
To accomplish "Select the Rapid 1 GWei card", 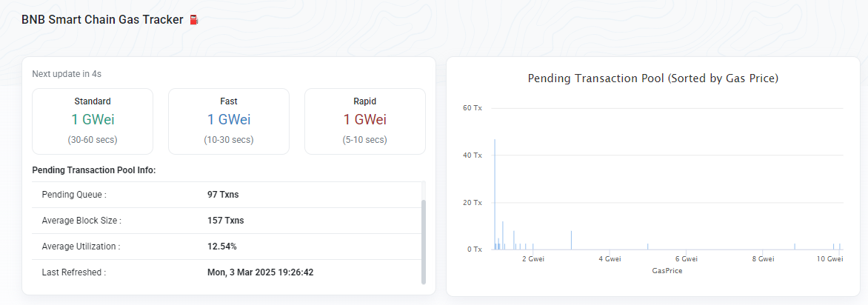I will [365, 121].
